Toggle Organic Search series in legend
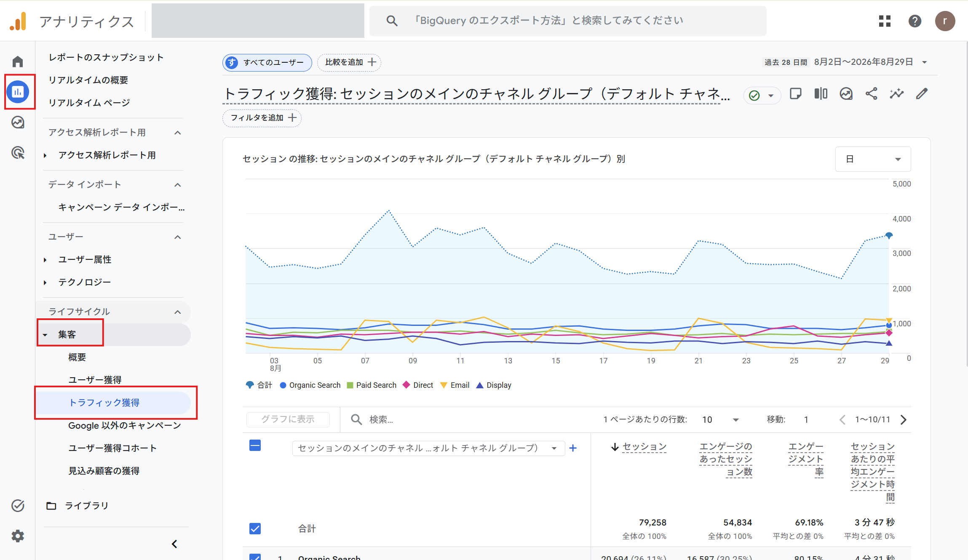The image size is (968, 560). [310, 385]
